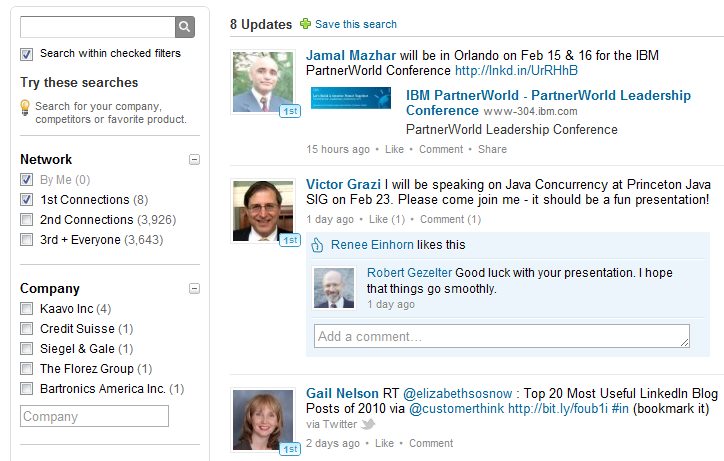This screenshot has height=461, width=724.
Task: Click the magnifier search button
Action: pyautogui.click(x=185, y=27)
